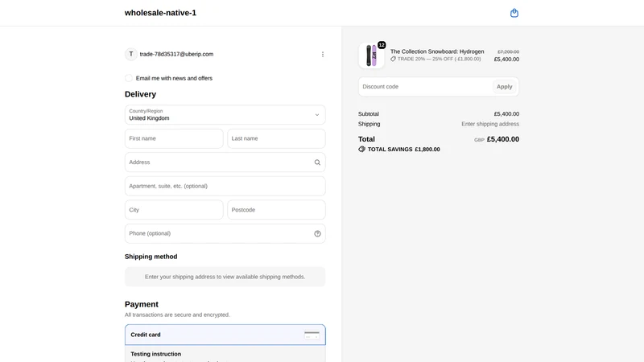
Task: Click the Total GBP £5,400.00 amount
Action: pyautogui.click(x=497, y=139)
